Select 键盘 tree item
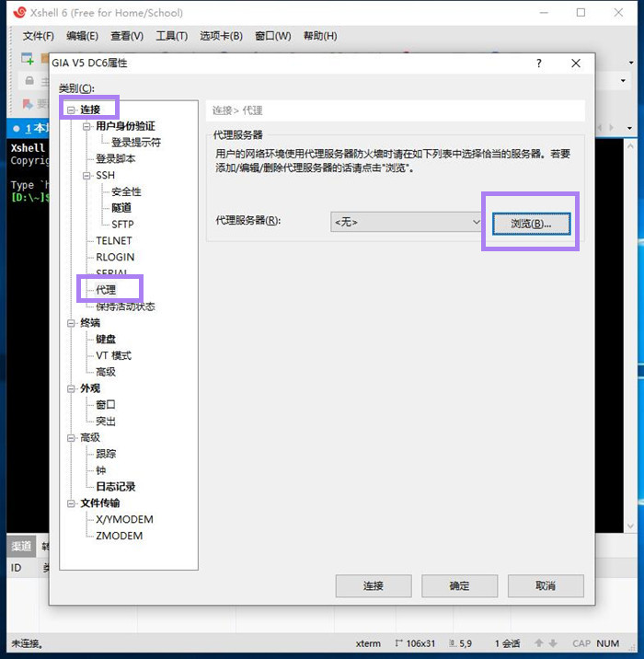The width and height of the screenshot is (644, 659). tap(106, 340)
